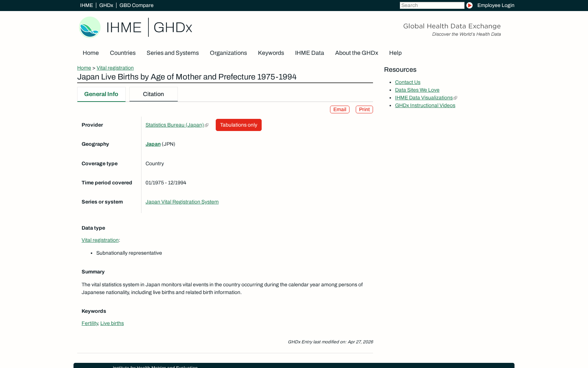Image resolution: width=588 pixels, height=368 pixels.
Task: Click the Search input field
Action: (x=432, y=5)
